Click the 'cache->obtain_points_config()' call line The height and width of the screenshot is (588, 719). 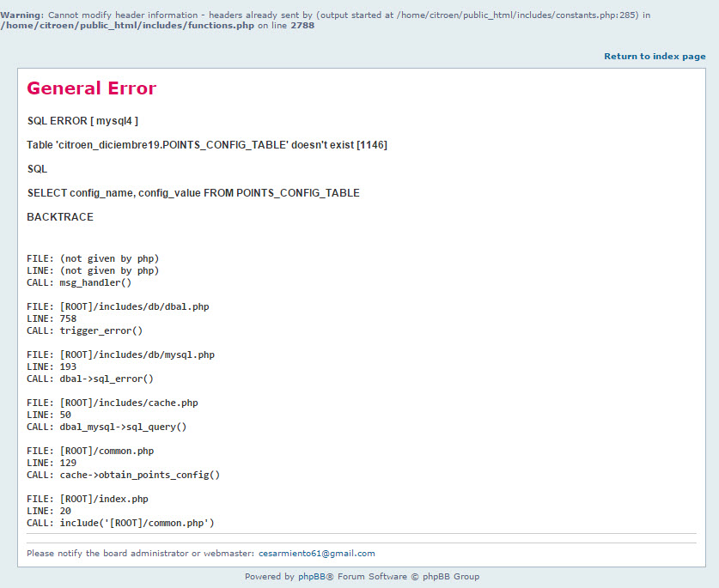(124, 475)
